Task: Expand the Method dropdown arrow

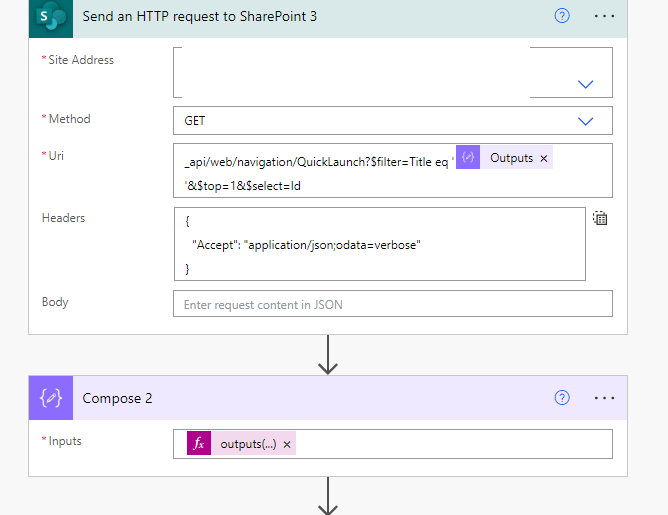Action: point(586,121)
